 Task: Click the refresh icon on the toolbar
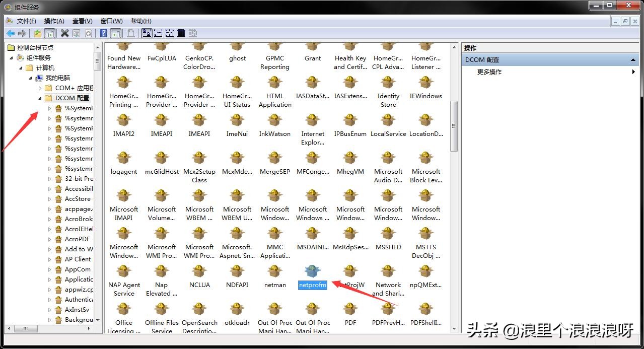(89, 33)
